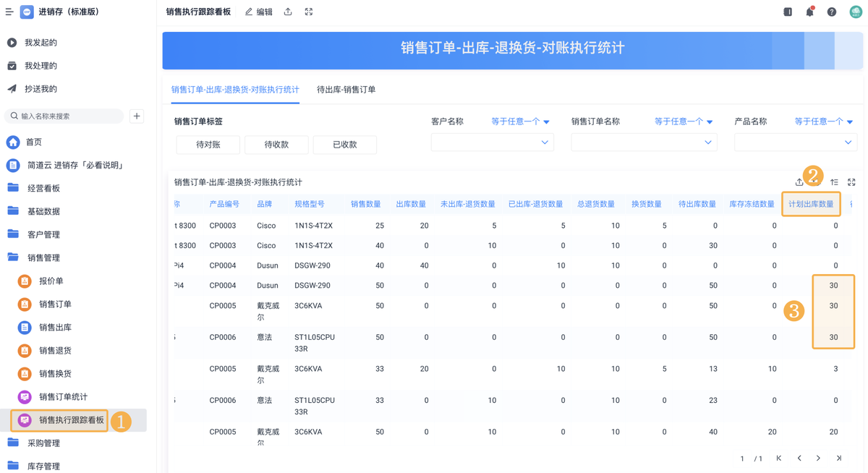Open the 销售订单名称 condition dropdown 等于任意一个

tap(684, 122)
